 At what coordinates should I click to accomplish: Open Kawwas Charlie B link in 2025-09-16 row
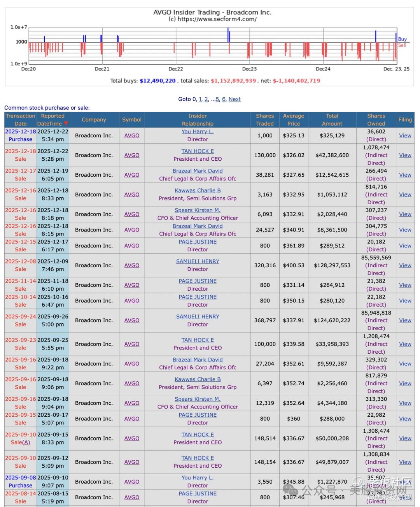198,379
